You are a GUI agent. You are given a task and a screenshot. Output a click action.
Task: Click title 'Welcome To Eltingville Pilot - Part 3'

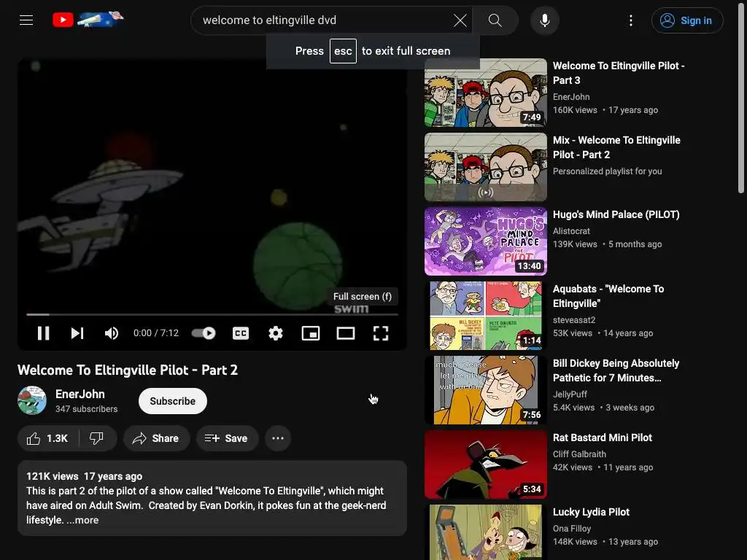click(619, 73)
